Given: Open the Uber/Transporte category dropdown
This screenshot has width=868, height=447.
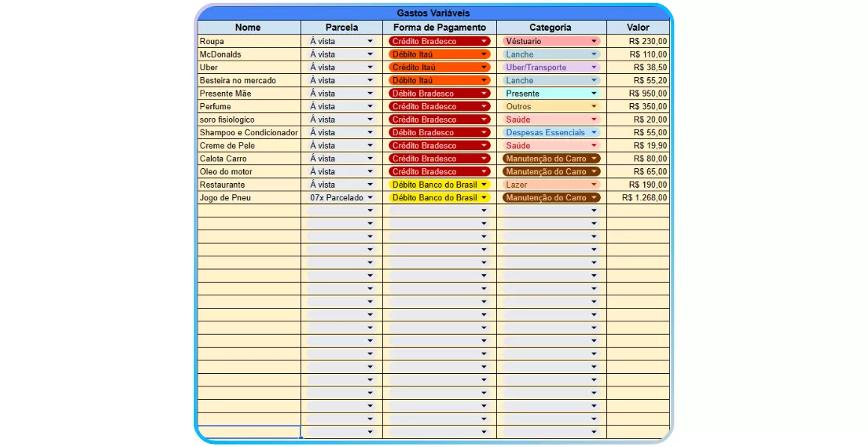Looking at the screenshot, I should (x=594, y=68).
